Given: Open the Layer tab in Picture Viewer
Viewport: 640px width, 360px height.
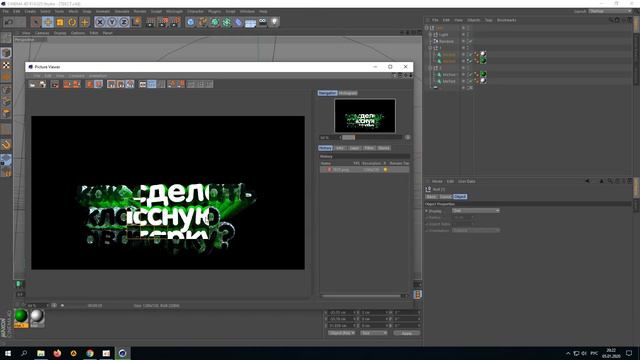Looking at the screenshot, I should (354, 148).
